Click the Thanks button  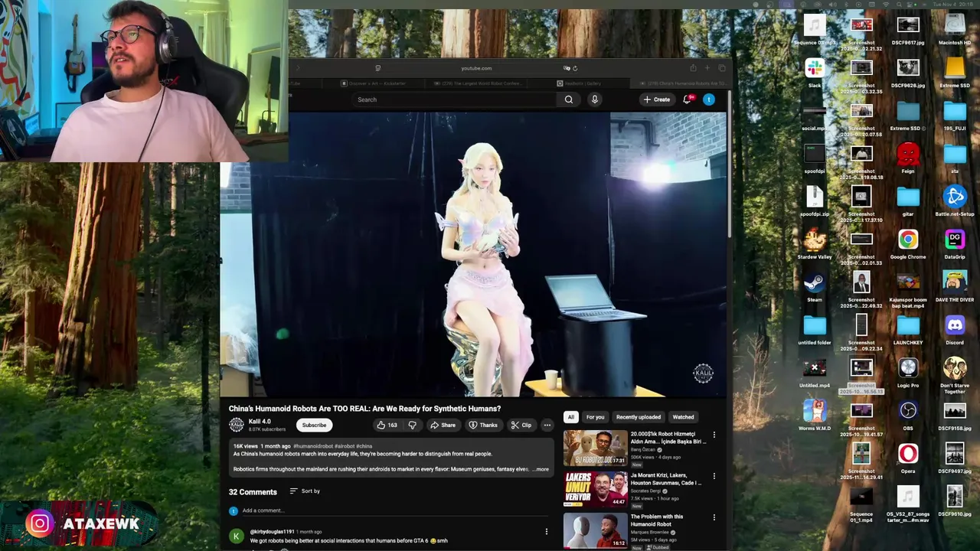[483, 425]
